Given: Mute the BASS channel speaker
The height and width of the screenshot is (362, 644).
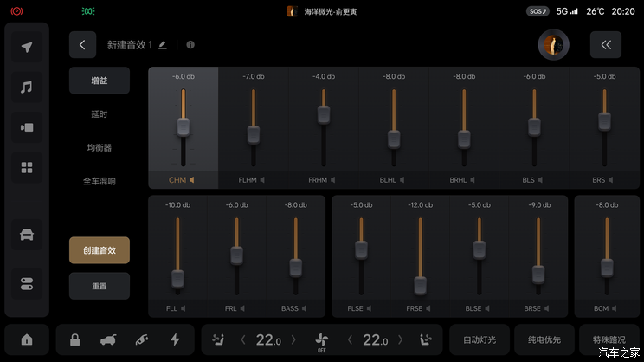Looking at the screenshot, I should pos(306,308).
